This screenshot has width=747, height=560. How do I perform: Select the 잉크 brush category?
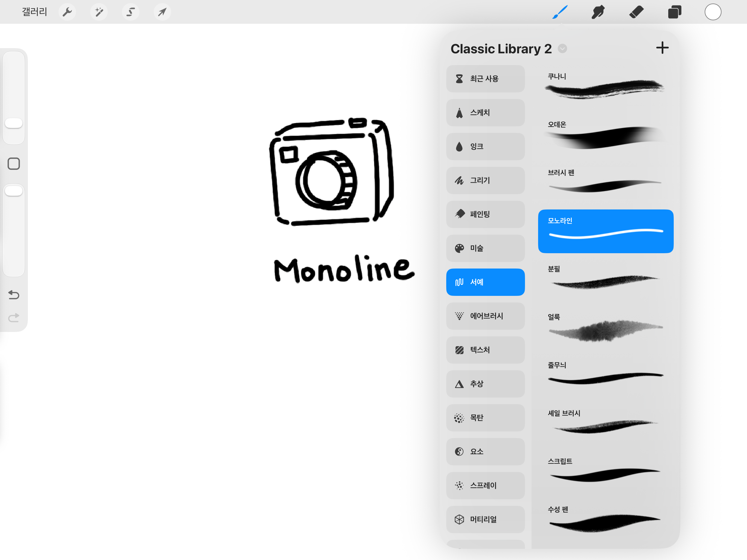click(x=485, y=147)
